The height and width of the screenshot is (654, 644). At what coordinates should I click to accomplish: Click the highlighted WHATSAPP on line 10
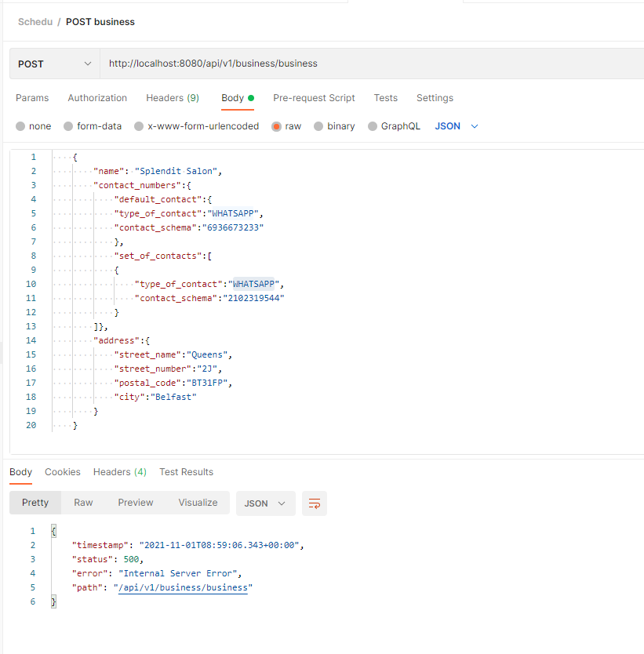(x=253, y=284)
